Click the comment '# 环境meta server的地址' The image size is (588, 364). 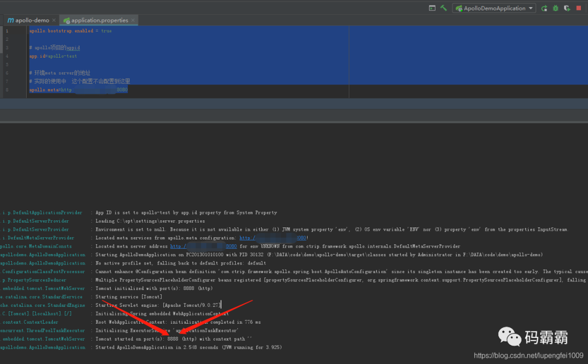click(x=60, y=73)
